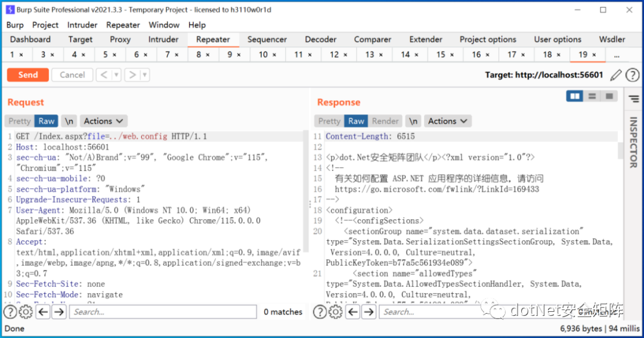Open Repeater help question mark icon
The height and width of the screenshot is (338, 644).
(x=632, y=75)
